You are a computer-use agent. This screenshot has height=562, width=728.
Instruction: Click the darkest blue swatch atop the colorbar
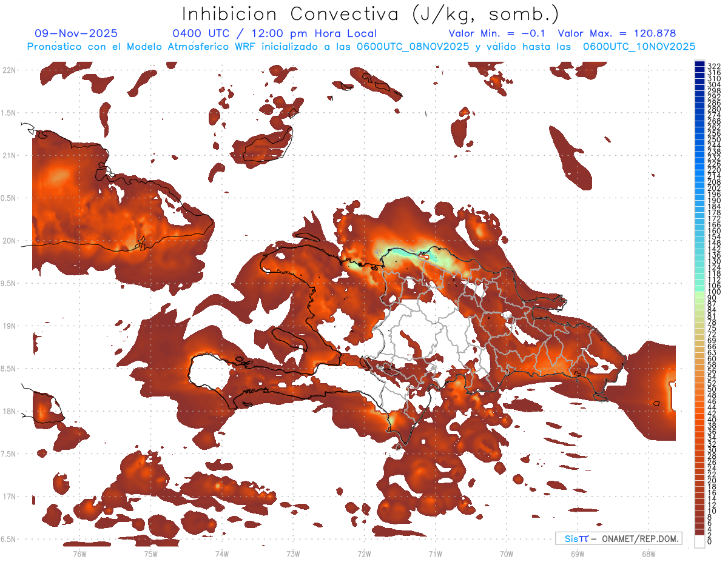point(699,64)
